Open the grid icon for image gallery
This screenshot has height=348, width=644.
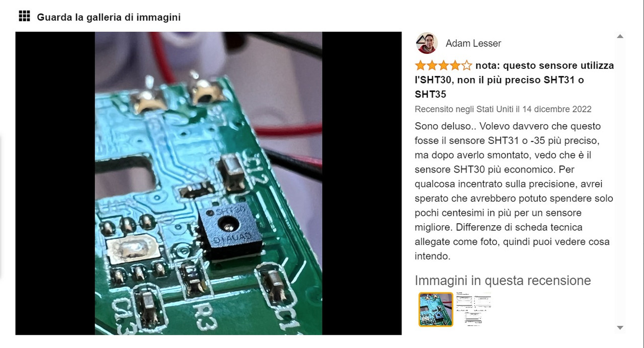24,16
